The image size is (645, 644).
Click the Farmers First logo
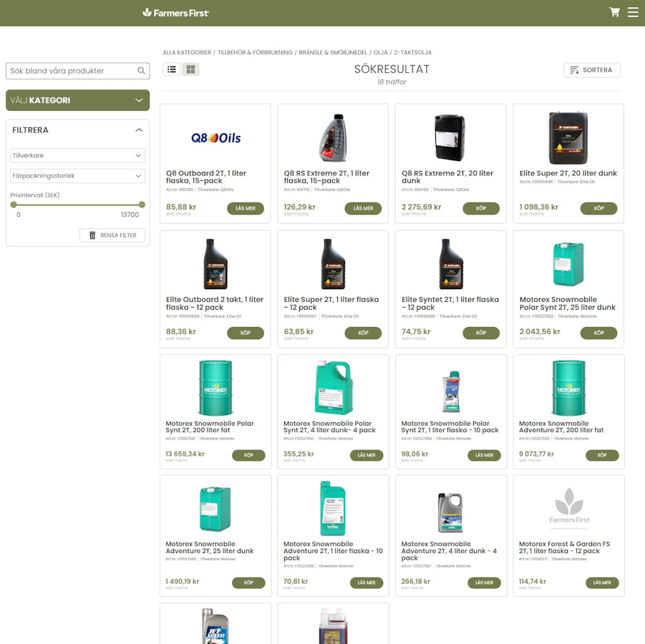click(175, 13)
